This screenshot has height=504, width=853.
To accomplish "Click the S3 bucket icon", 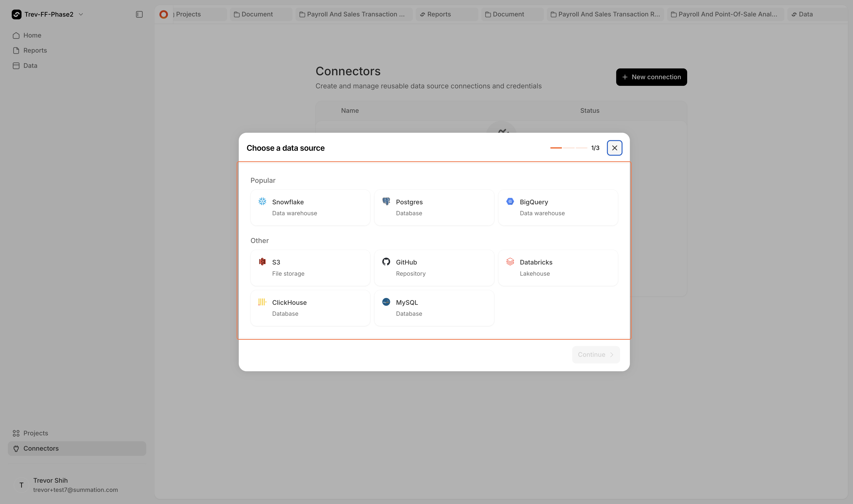I will [262, 262].
